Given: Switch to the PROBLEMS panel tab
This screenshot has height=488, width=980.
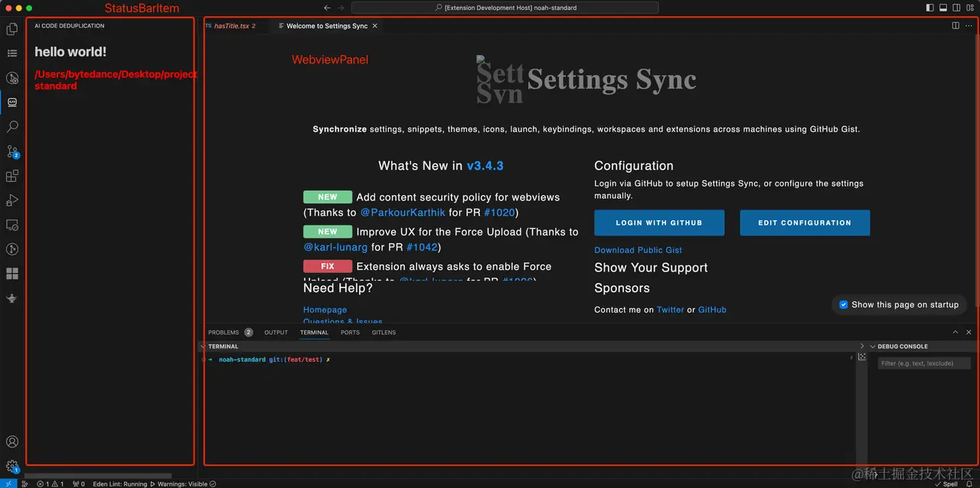Looking at the screenshot, I should (x=230, y=333).
